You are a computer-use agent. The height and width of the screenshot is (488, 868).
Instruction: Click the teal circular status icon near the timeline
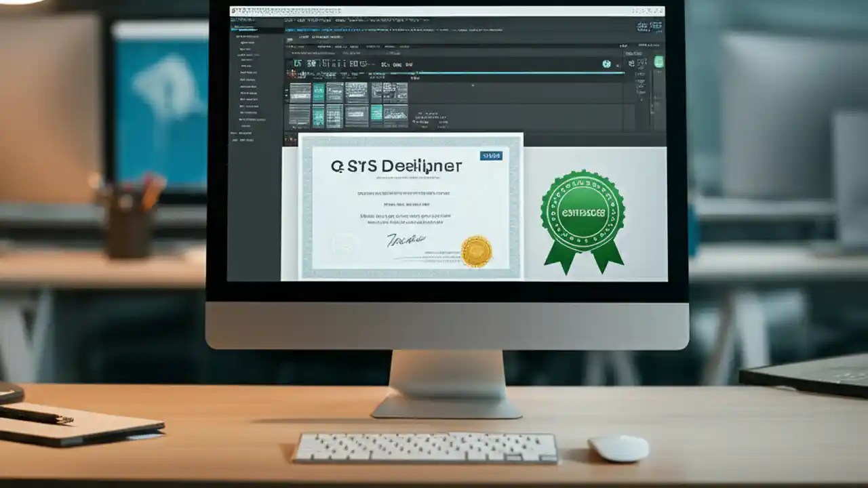click(606, 64)
